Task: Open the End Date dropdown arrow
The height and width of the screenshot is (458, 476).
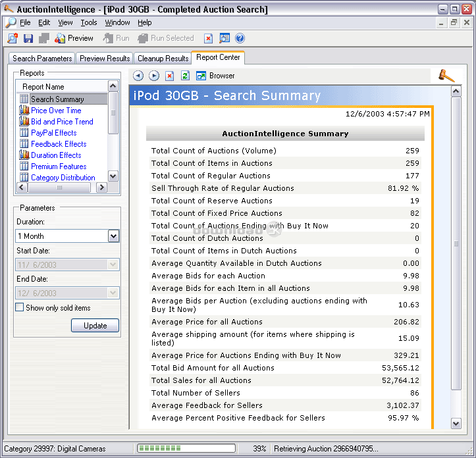Action: pyautogui.click(x=113, y=293)
